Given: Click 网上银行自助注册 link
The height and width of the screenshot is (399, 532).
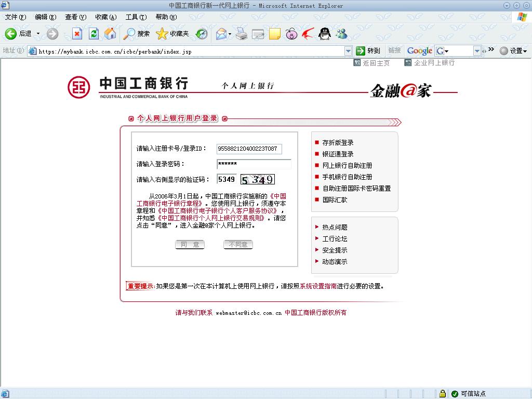Looking at the screenshot, I should [x=347, y=166].
